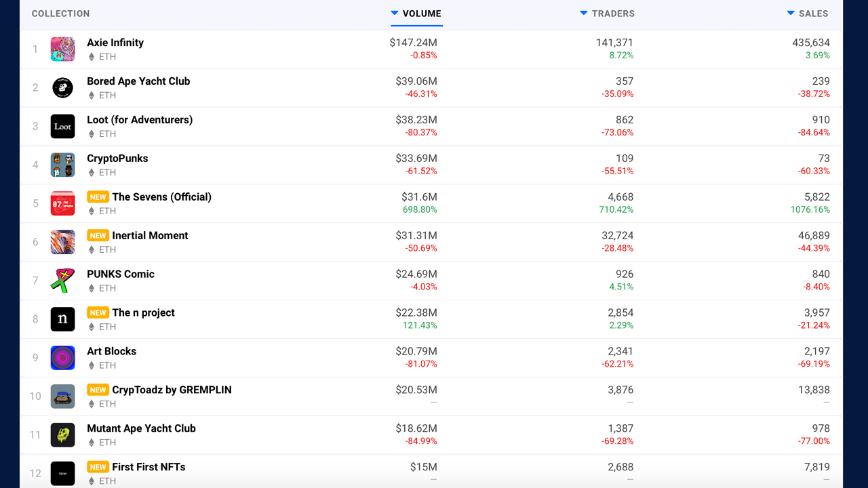Open the First First NFTs link

(x=149, y=468)
